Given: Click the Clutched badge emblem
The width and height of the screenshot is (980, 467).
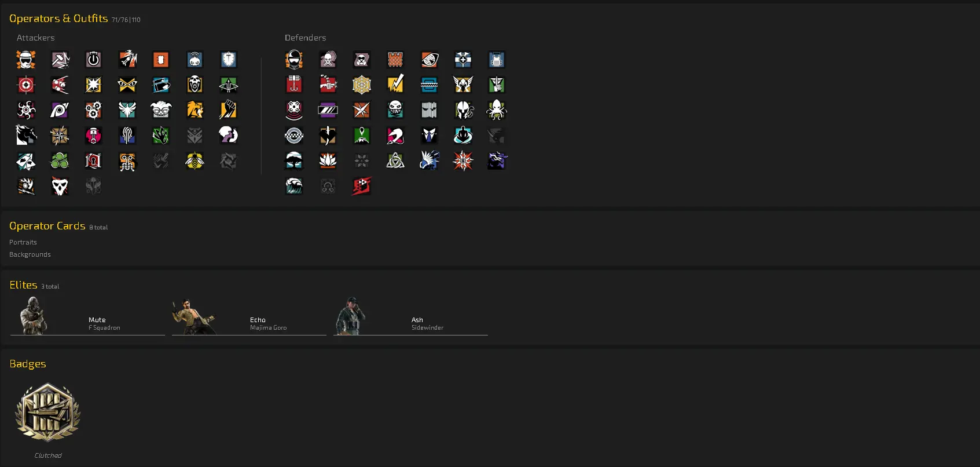Looking at the screenshot, I should 47,412.
